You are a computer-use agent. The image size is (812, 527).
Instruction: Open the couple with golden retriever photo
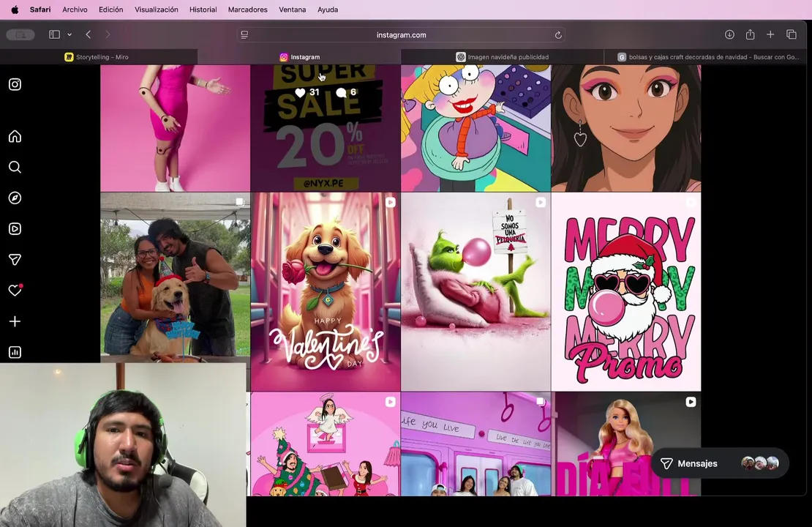point(175,277)
